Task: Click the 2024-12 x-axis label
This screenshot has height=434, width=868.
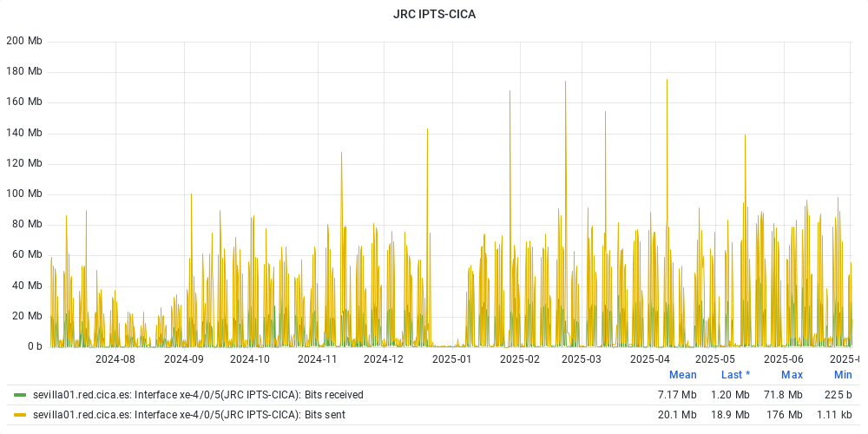Action: point(384,358)
